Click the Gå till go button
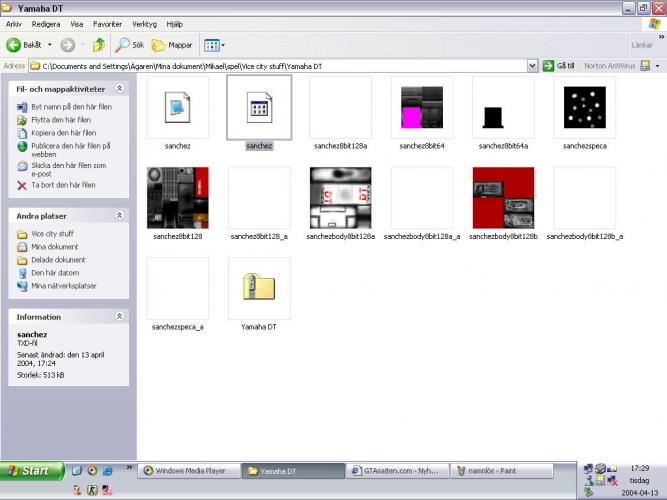The height and width of the screenshot is (500, 667). pos(559,66)
